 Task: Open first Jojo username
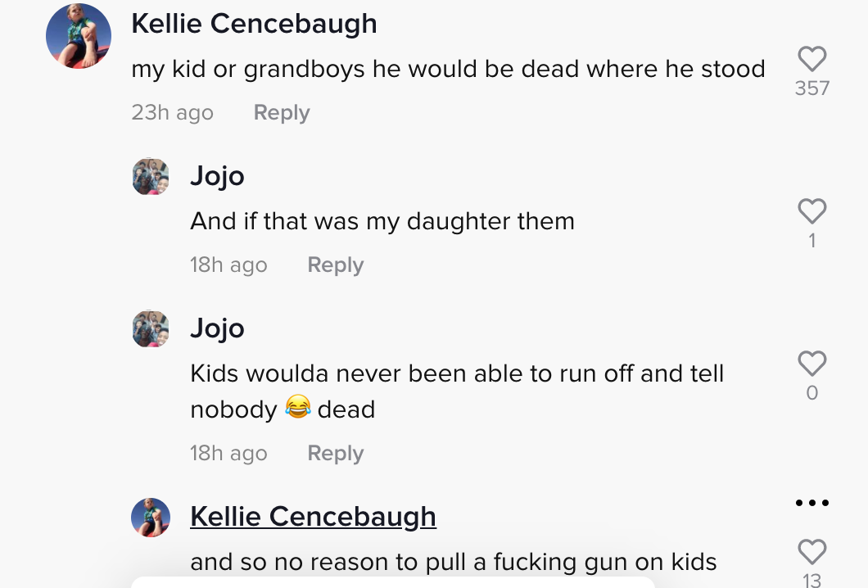tap(217, 177)
